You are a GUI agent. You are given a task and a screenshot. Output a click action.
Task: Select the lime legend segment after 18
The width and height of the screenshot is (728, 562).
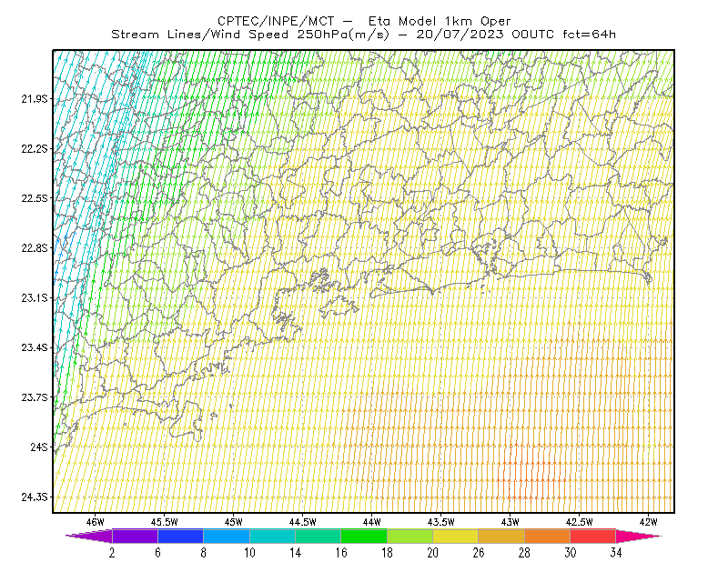click(409, 536)
